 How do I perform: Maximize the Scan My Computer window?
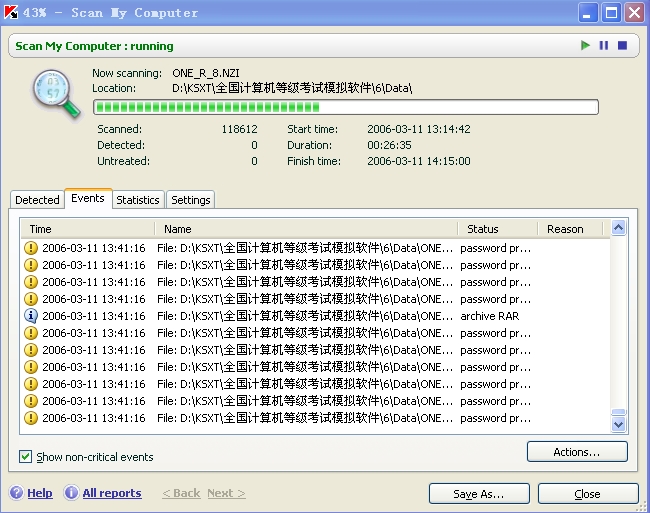point(611,12)
